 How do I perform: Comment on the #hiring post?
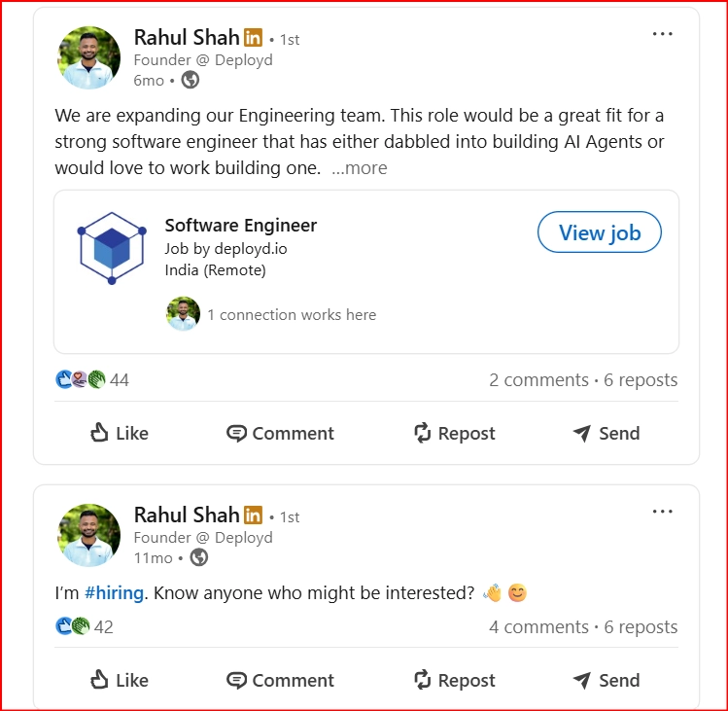pyautogui.click(x=280, y=680)
